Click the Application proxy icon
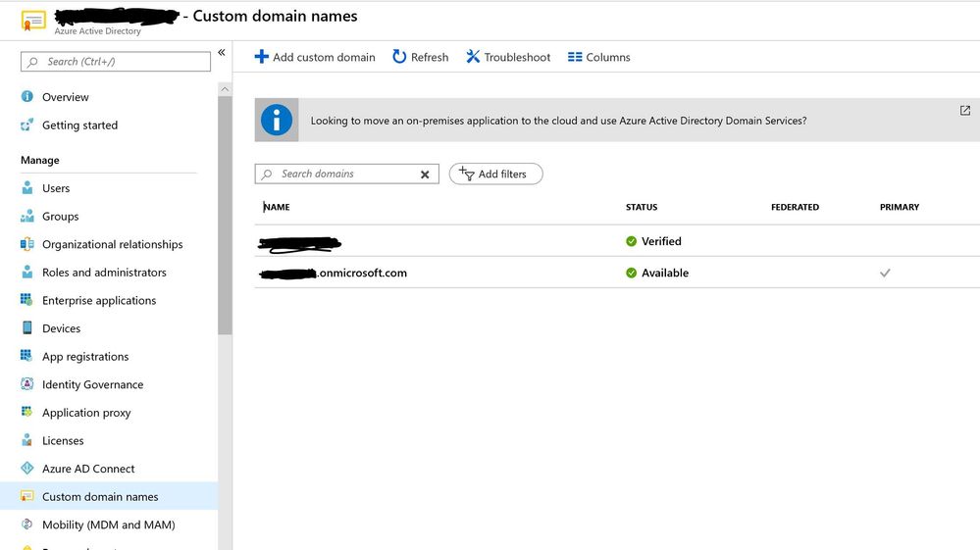Image resolution: width=980 pixels, height=550 pixels. pyautogui.click(x=26, y=412)
